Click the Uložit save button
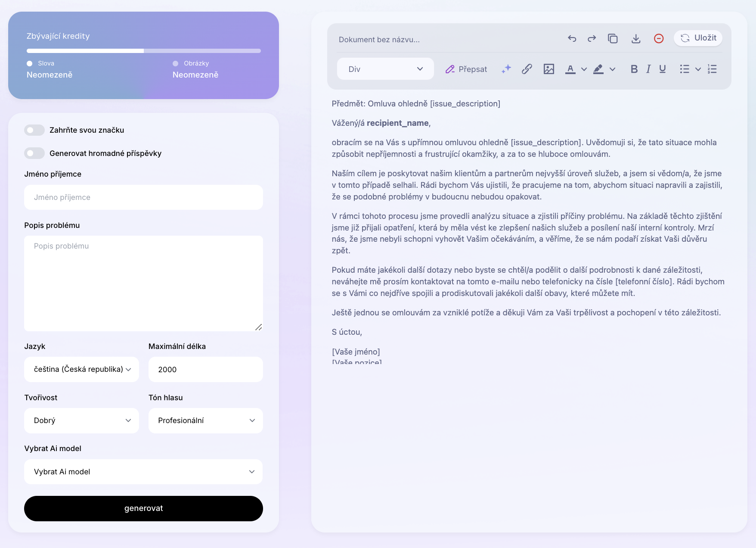 coord(698,38)
